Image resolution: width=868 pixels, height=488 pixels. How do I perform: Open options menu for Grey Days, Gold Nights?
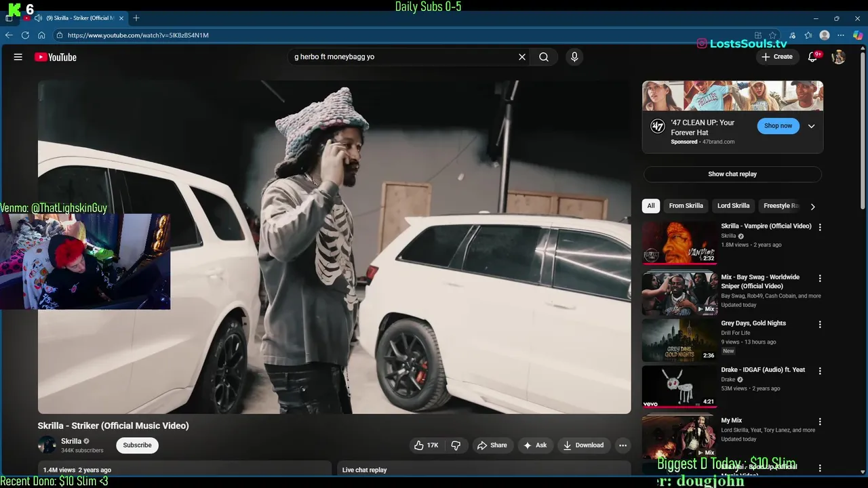tap(820, 324)
